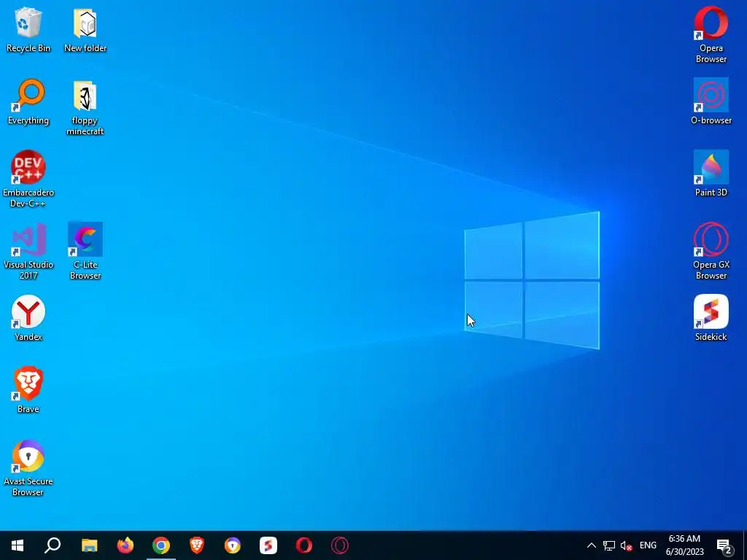
Task: Select the Recycle Bin desktop icon
Action: click(28, 29)
